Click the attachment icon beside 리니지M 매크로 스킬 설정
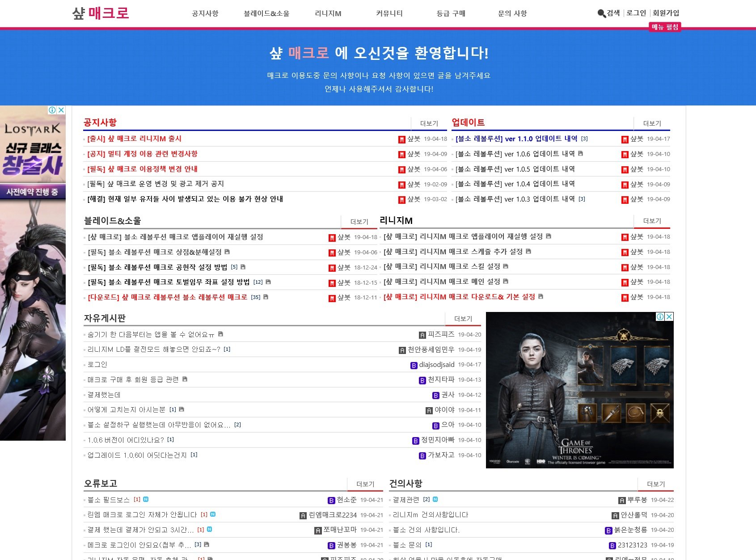 [506, 266]
